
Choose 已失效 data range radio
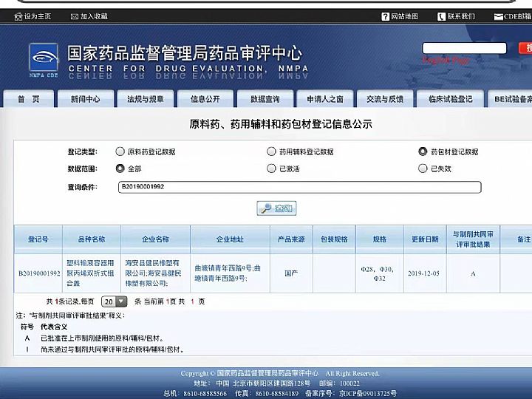coord(423,168)
